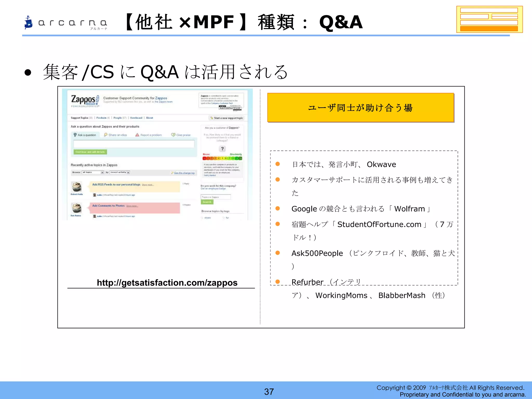The image size is (532, 399).
Task: Open the Support Topics tab
Action: pos(82,118)
